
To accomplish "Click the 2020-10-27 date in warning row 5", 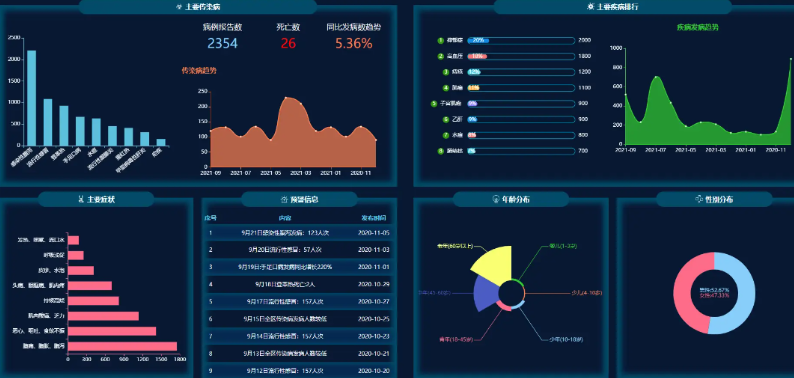I will coord(374,301).
